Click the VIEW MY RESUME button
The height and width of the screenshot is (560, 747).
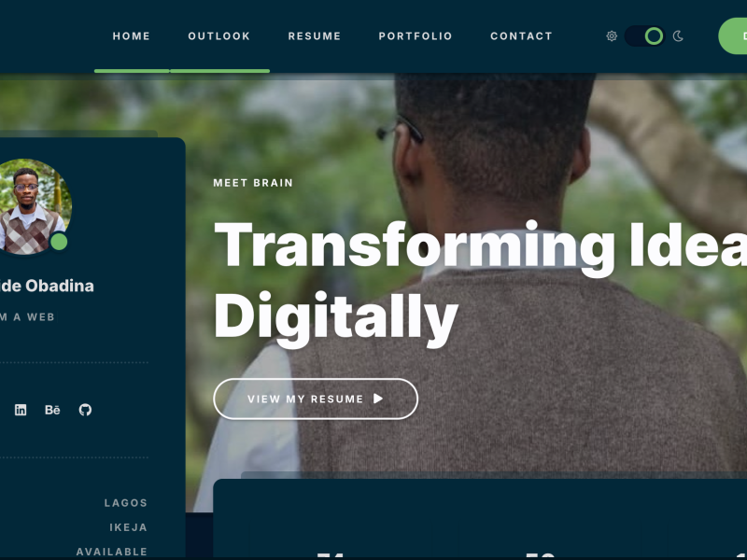coord(316,399)
